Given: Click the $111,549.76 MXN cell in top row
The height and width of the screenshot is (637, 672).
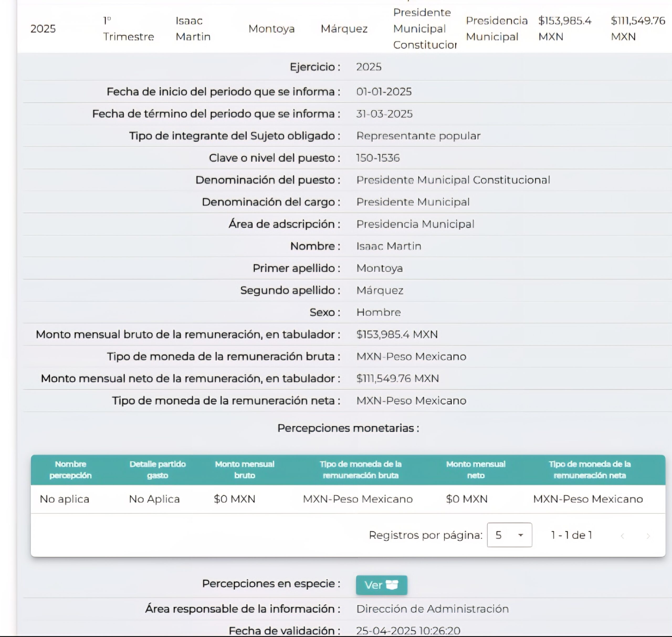Looking at the screenshot, I should 638,29.
